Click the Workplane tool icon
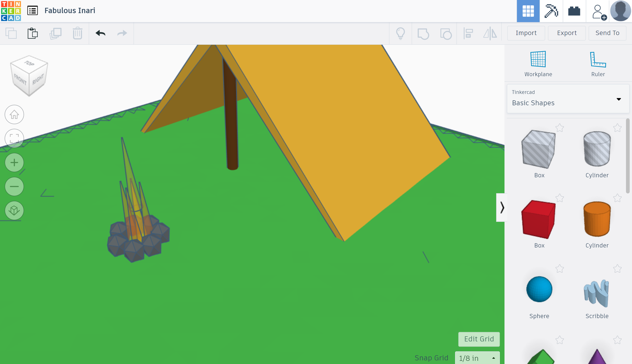 538,59
